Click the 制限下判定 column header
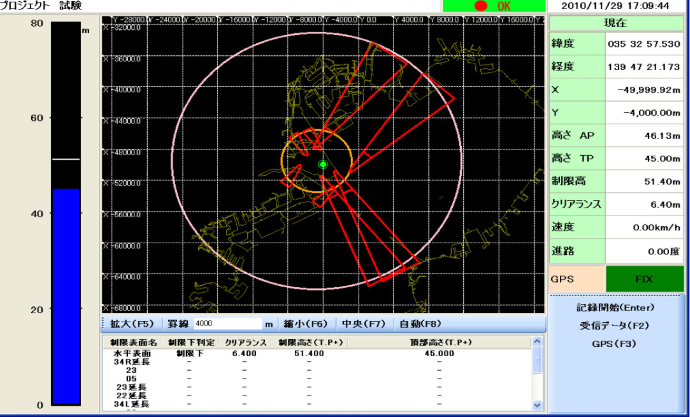Viewport: 690px width, 417px height. pos(190,343)
